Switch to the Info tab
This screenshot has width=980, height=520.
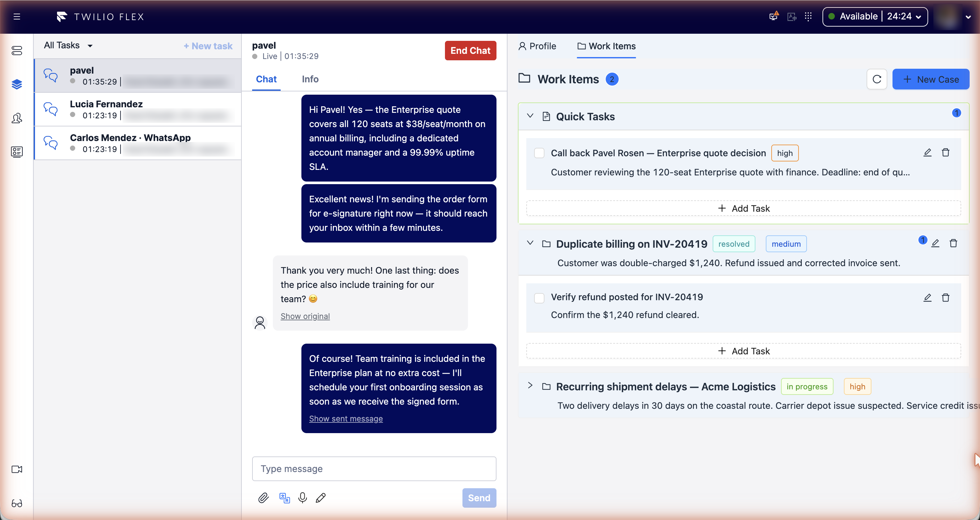[310, 79]
